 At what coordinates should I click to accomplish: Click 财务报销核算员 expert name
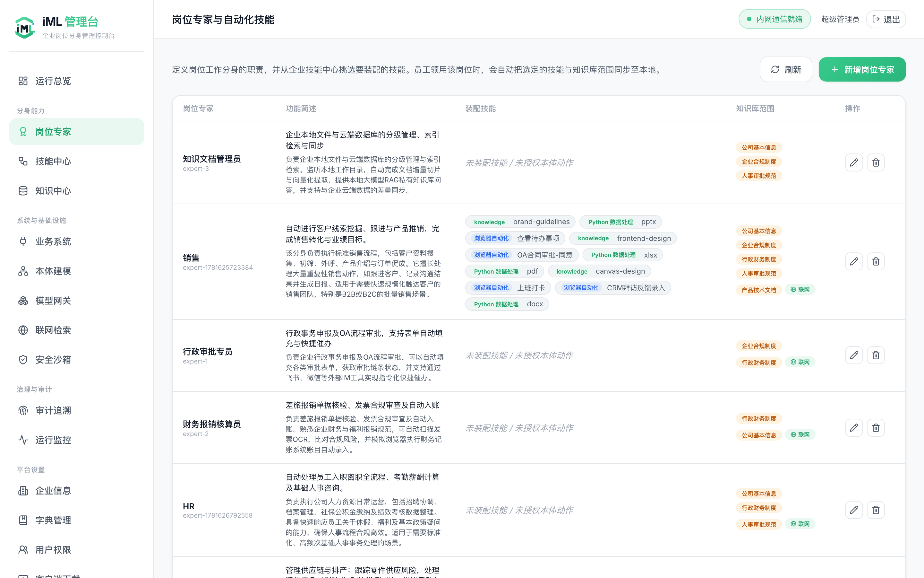[212, 424]
